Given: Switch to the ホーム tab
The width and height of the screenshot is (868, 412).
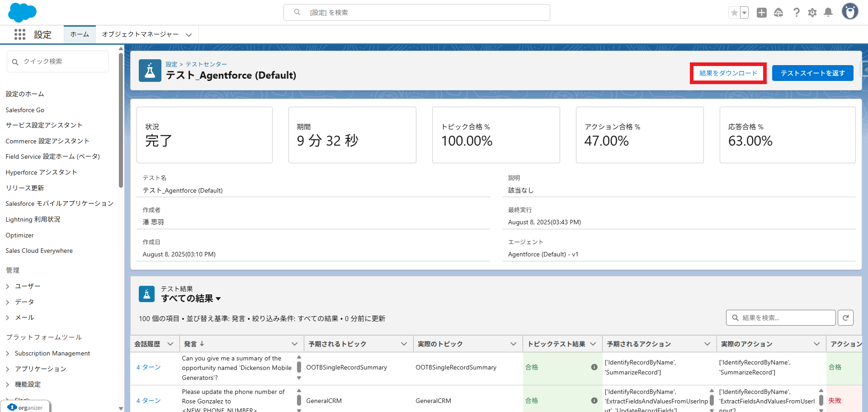Looking at the screenshot, I should (80, 34).
